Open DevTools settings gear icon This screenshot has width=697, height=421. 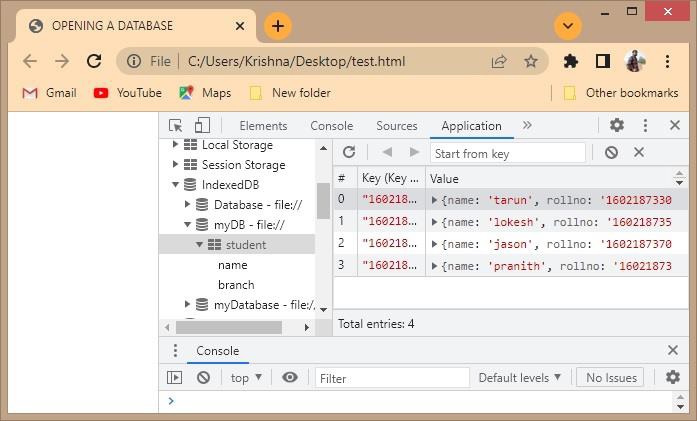[617, 125]
